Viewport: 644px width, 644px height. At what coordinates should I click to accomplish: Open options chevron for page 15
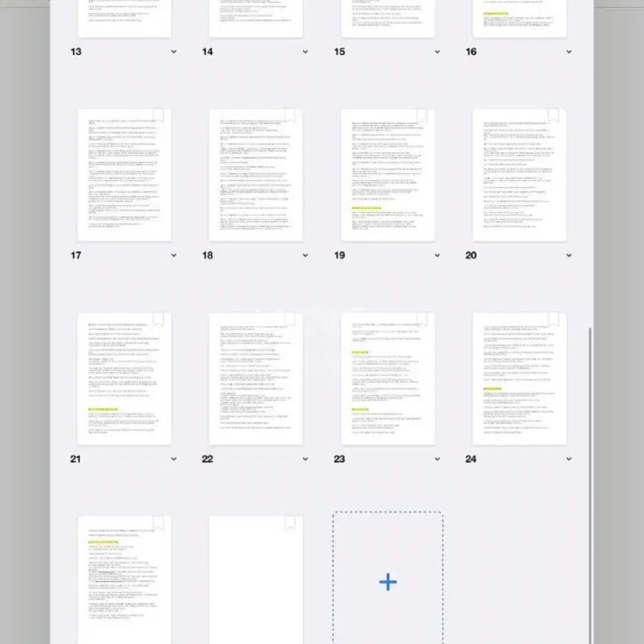point(437,52)
